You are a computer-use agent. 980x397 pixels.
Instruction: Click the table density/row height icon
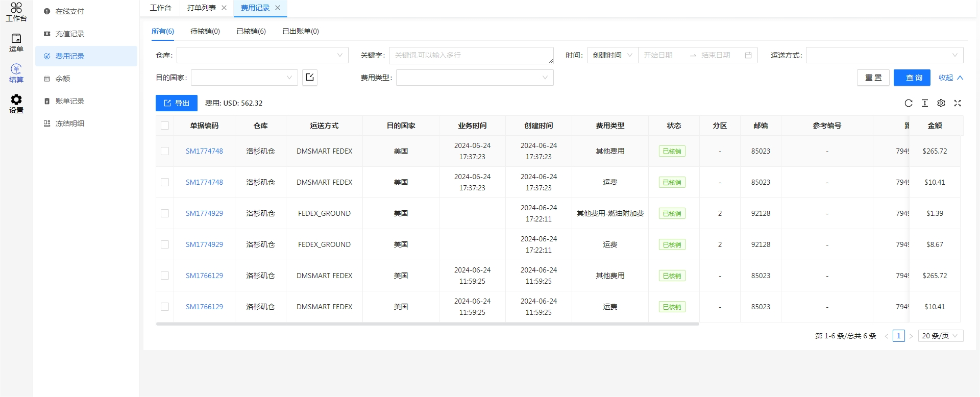click(x=924, y=103)
